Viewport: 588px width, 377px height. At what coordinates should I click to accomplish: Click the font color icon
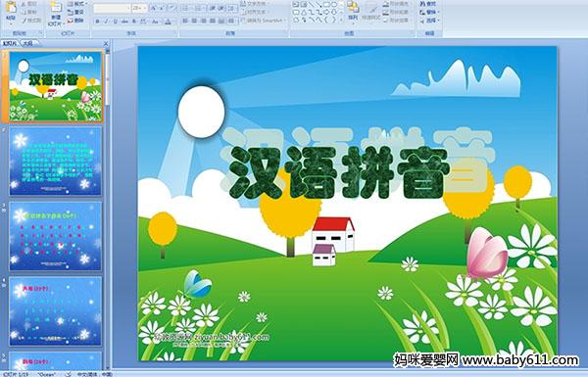[168, 22]
